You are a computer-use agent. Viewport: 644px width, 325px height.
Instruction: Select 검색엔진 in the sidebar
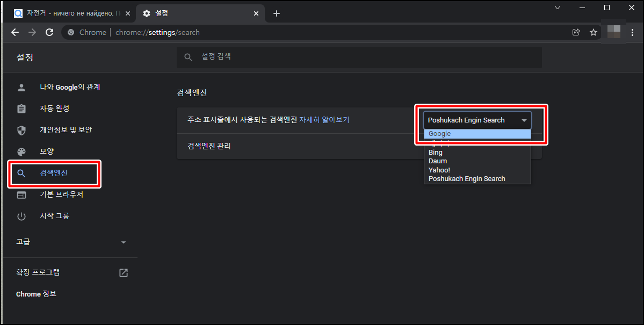(53, 173)
